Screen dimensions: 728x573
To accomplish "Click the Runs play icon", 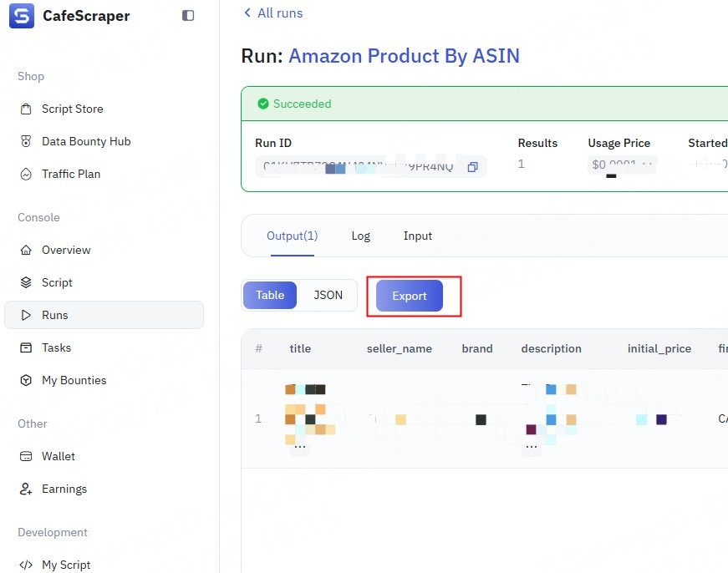I will [26, 315].
